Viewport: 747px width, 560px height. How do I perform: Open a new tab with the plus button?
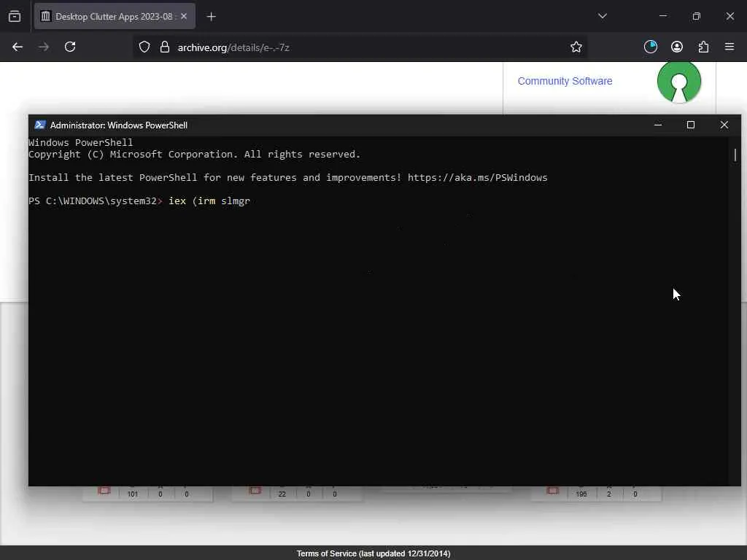pyautogui.click(x=211, y=17)
